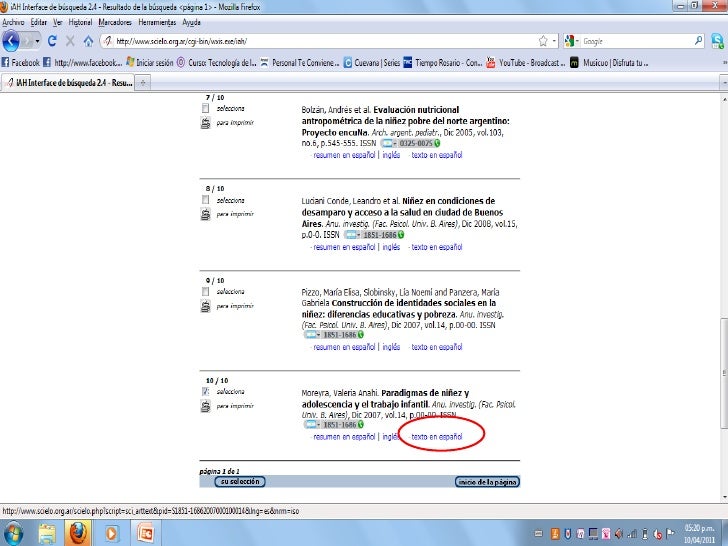
Task: Open a new tab with the plus button
Action: click(x=143, y=83)
